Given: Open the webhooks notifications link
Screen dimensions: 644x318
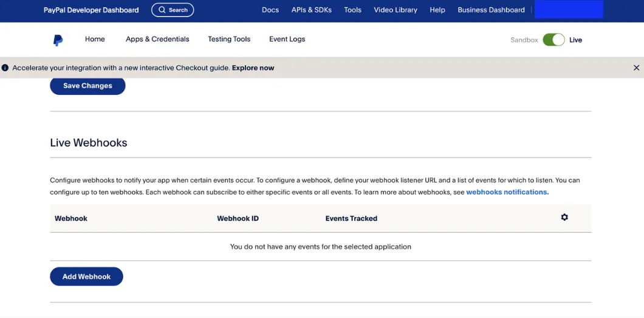Looking at the screenshot, I should (x=507, y=192).
